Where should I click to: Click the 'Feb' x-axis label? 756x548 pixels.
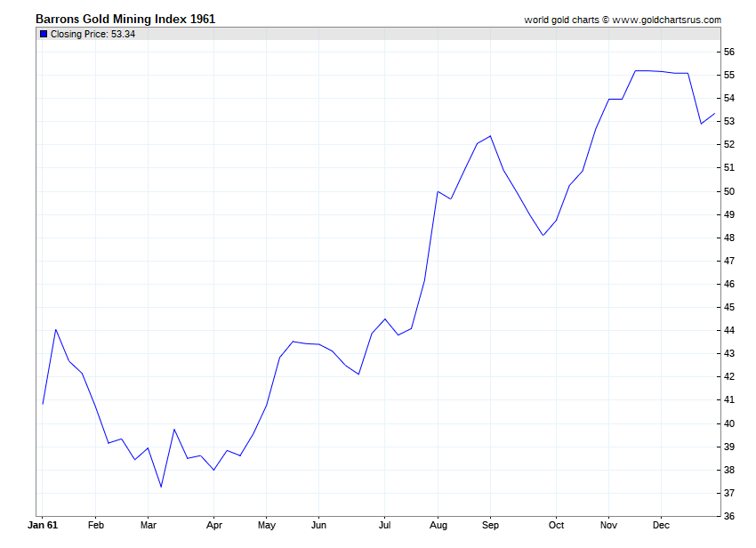pyautogui.click(x=95, y=525)
